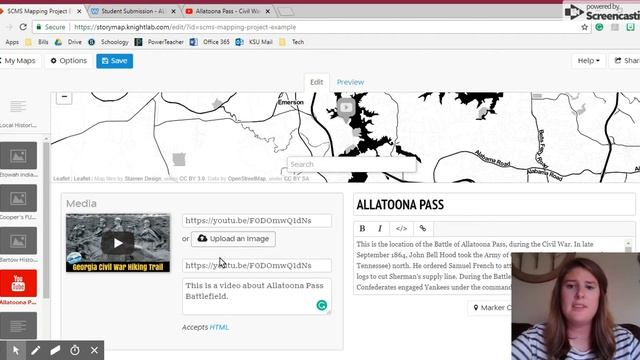Viewport: 640px width, 360px height.
Task: Click the Grammarly icon in caption box
Action: pyautogui.click(x=322, y=305)
